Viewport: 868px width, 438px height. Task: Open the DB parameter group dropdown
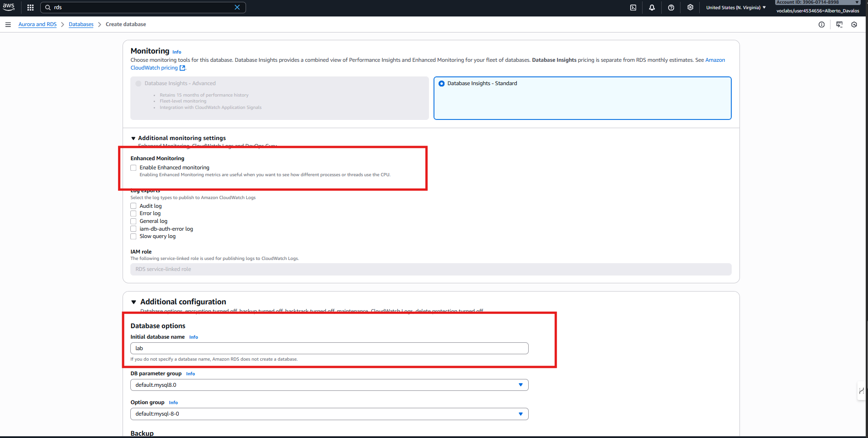tap(329, 385)
